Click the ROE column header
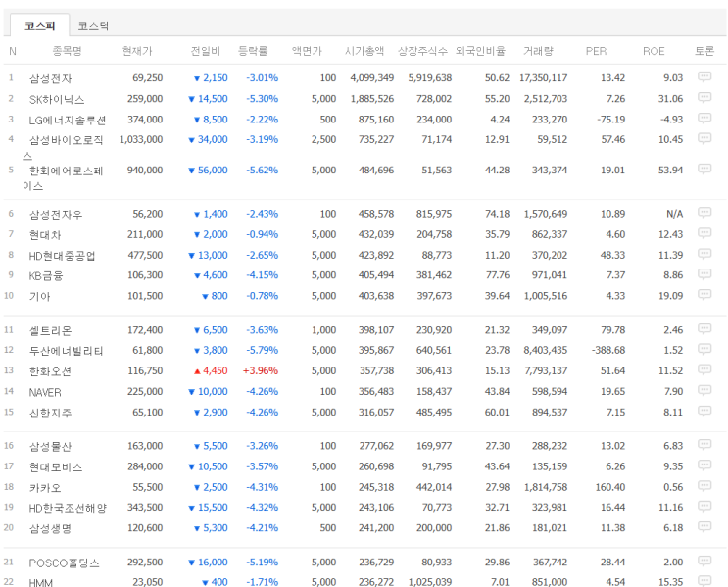The image size is (728, 587). coord(654,51)
